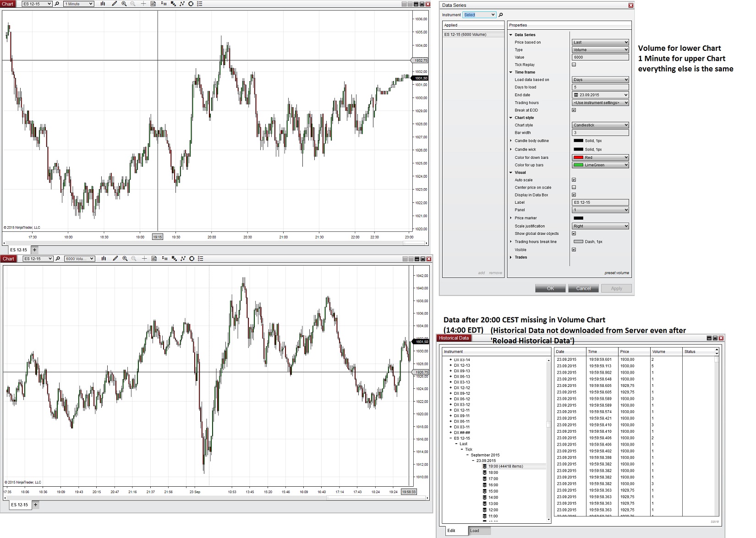756x538 pixels.
Task: Expand the Candle body outline property
Action: pos(511,141)
